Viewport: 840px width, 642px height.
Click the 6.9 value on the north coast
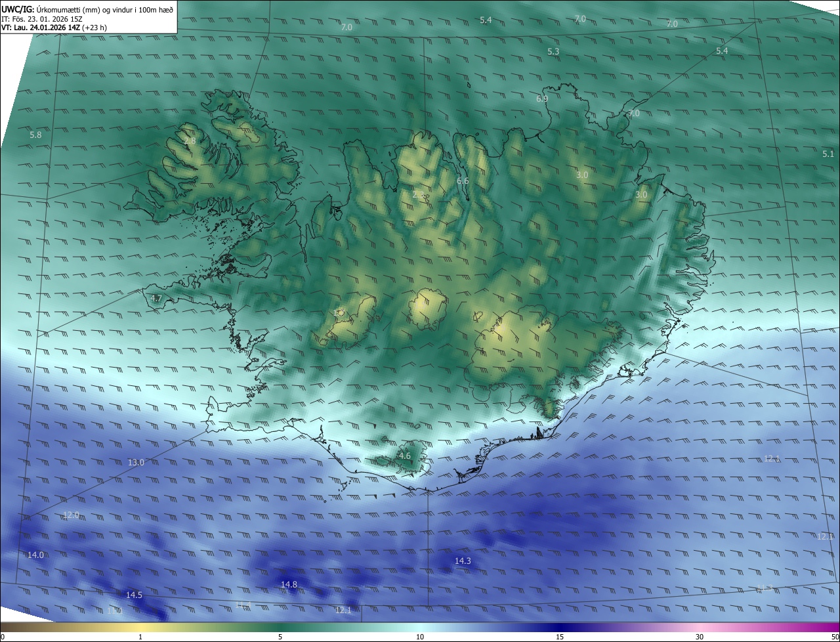[542, 98]
